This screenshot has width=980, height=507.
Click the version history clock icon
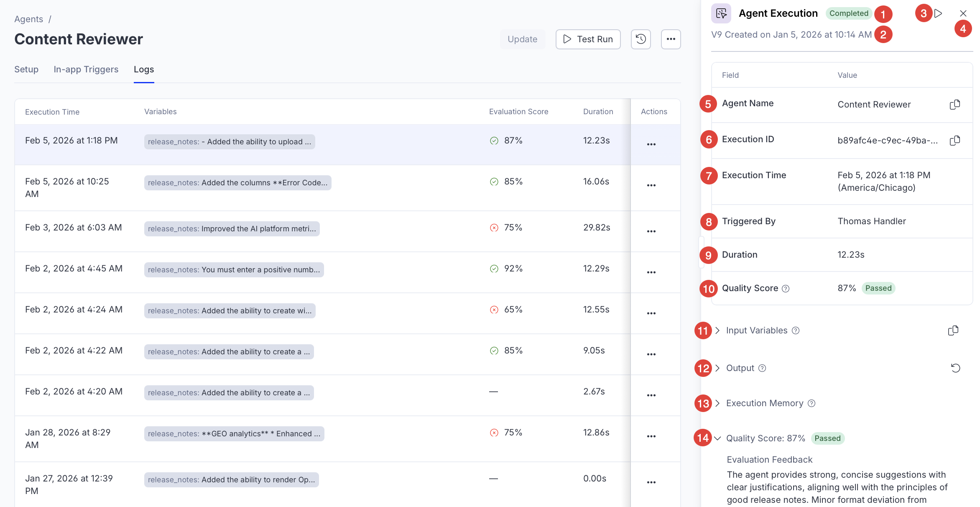tap(641, 39)
